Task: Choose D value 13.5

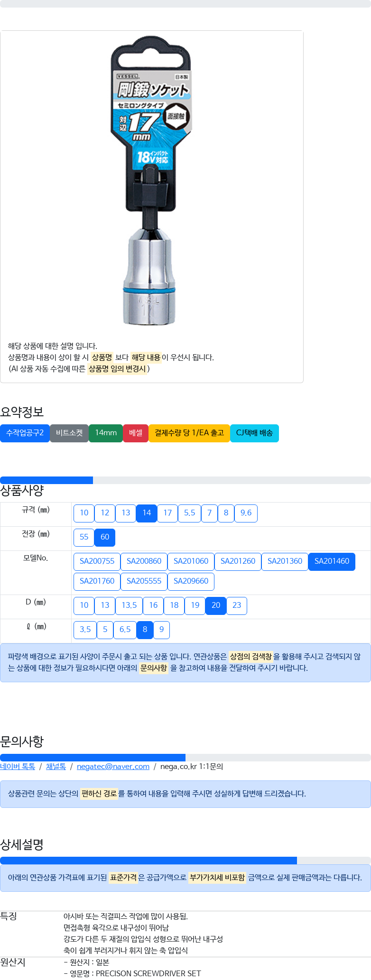Action: coord(129,605)
